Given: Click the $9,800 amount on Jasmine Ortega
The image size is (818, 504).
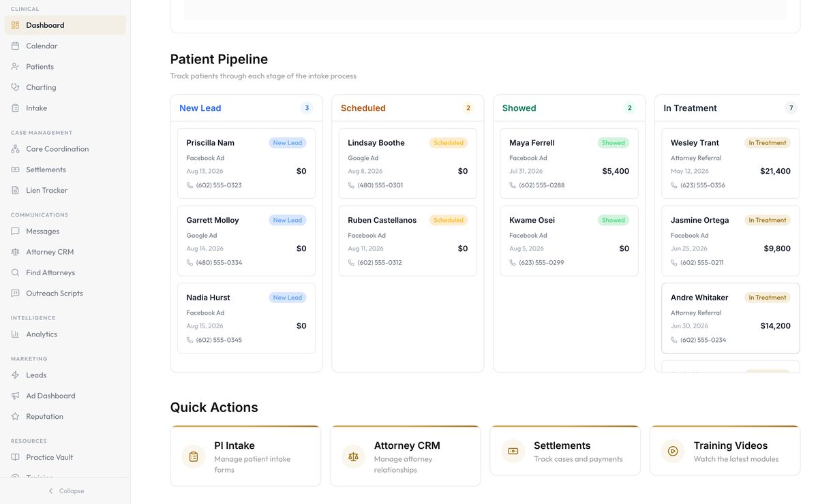Looking at the screenshot, I should point(777,249).
